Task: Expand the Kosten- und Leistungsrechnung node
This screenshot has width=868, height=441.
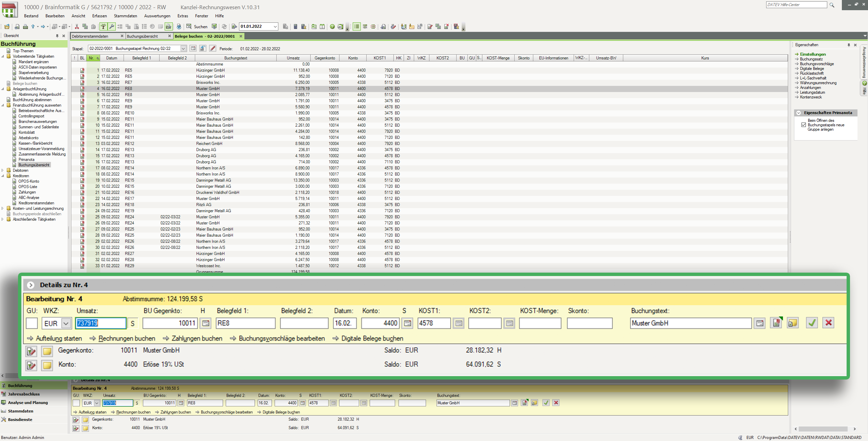Action: (3, 208)
